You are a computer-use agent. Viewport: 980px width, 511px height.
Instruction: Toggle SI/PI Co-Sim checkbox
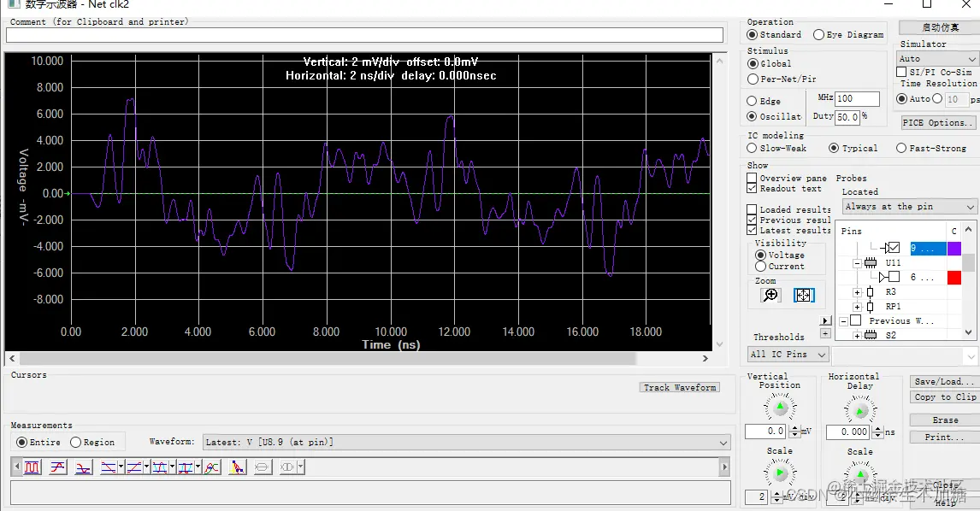[901, 72]
